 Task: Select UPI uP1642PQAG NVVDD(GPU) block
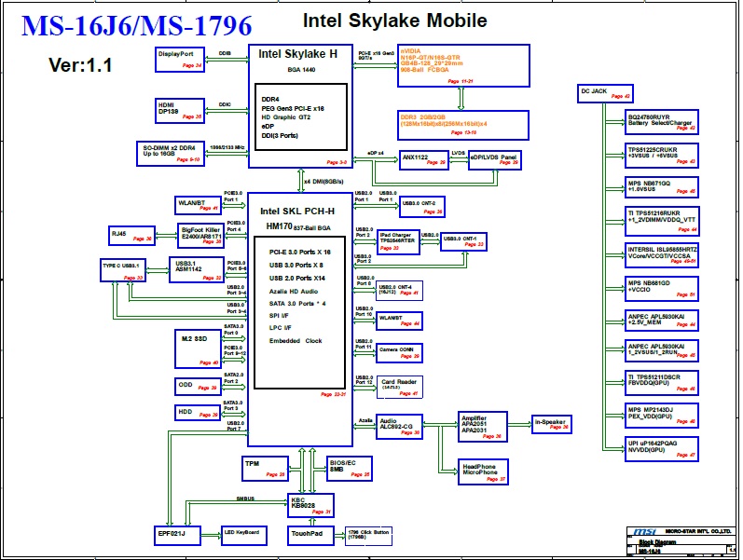pos(662,449)
